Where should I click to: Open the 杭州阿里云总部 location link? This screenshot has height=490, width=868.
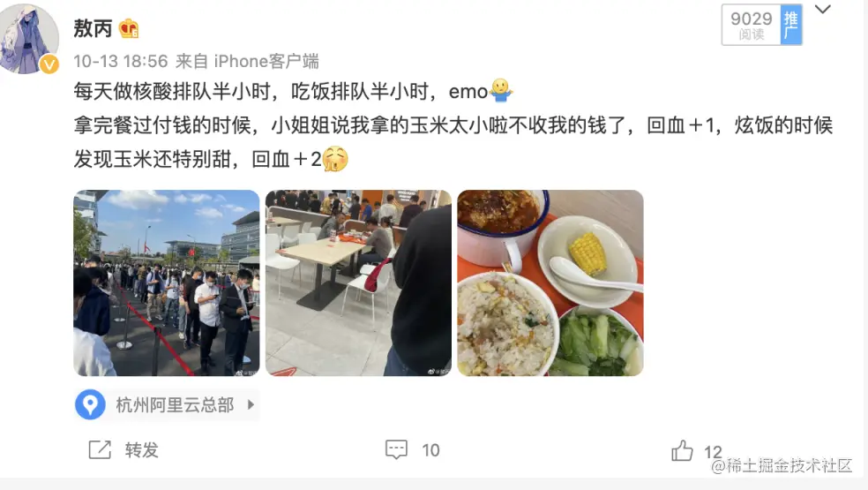[x=175, y=404]
